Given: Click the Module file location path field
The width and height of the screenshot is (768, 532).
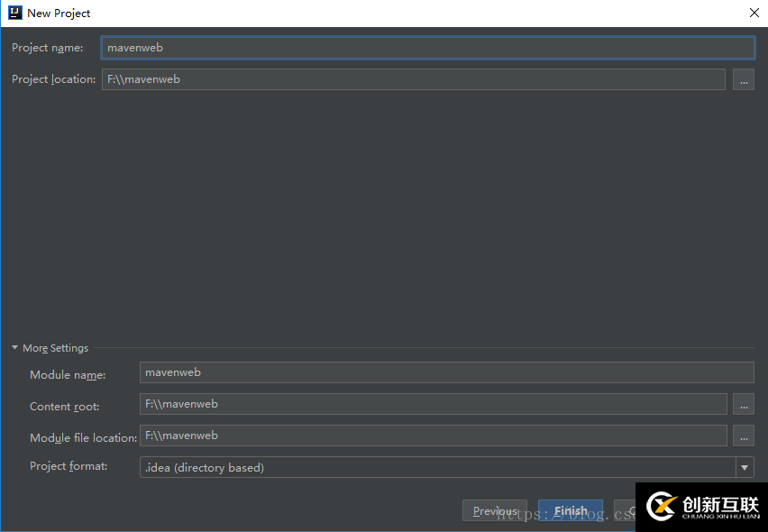Looking at the screenshot, I should (433, 436).
